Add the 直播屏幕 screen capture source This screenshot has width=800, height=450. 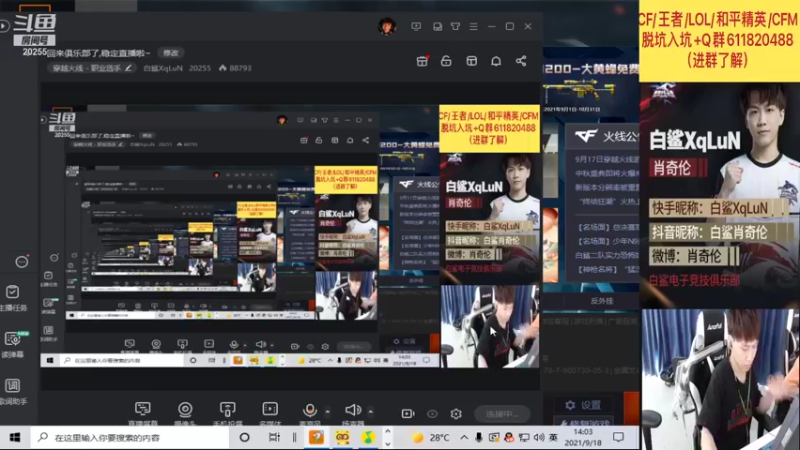pos(143,413)
